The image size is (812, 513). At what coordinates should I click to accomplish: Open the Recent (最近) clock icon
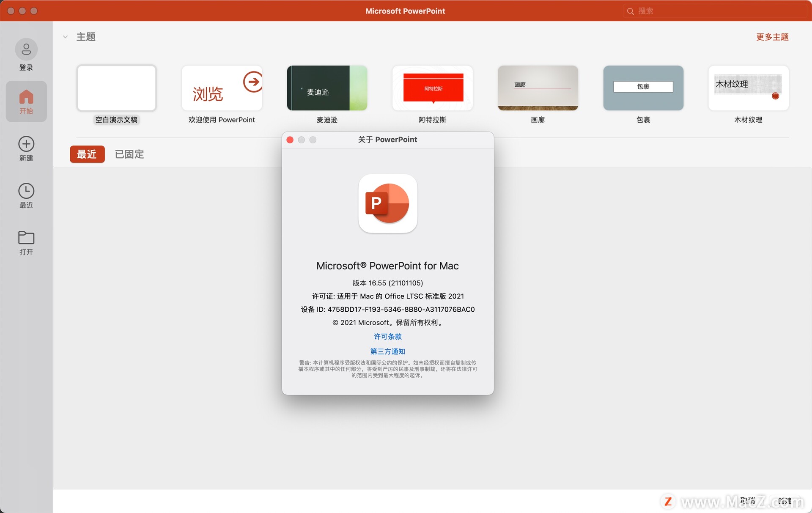point(26,191)
